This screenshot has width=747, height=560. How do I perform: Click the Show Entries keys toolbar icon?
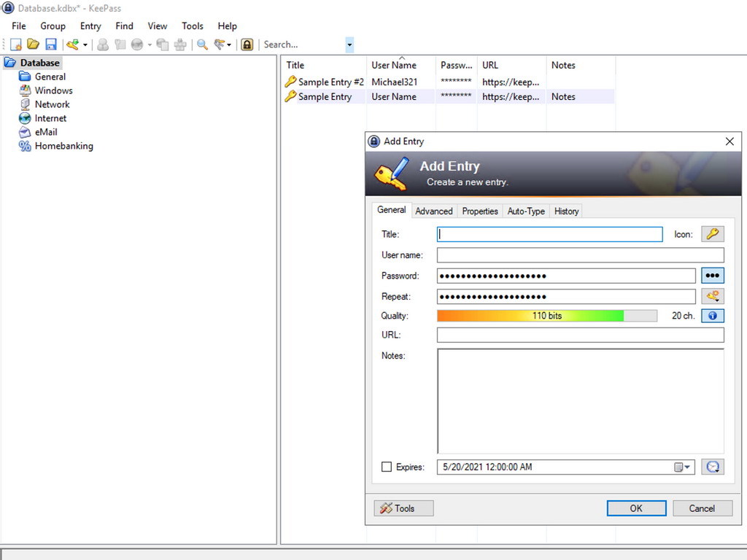[220, 44]
